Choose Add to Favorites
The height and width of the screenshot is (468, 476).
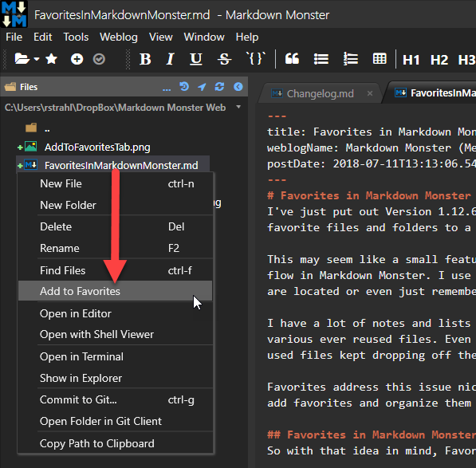(116, 291)
